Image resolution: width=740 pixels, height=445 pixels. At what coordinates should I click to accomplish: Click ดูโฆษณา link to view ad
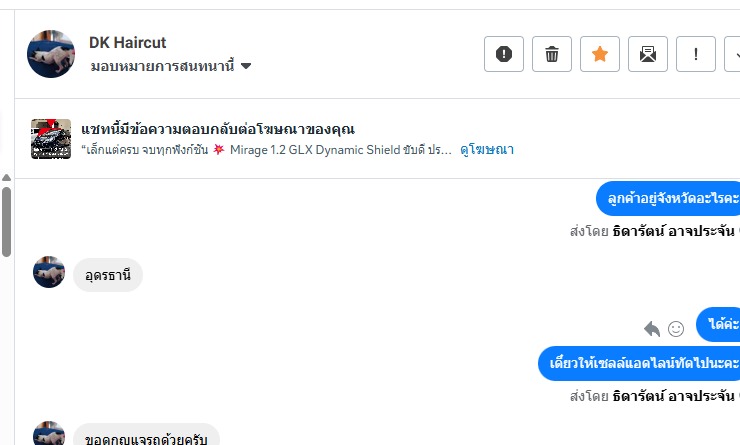487,149
